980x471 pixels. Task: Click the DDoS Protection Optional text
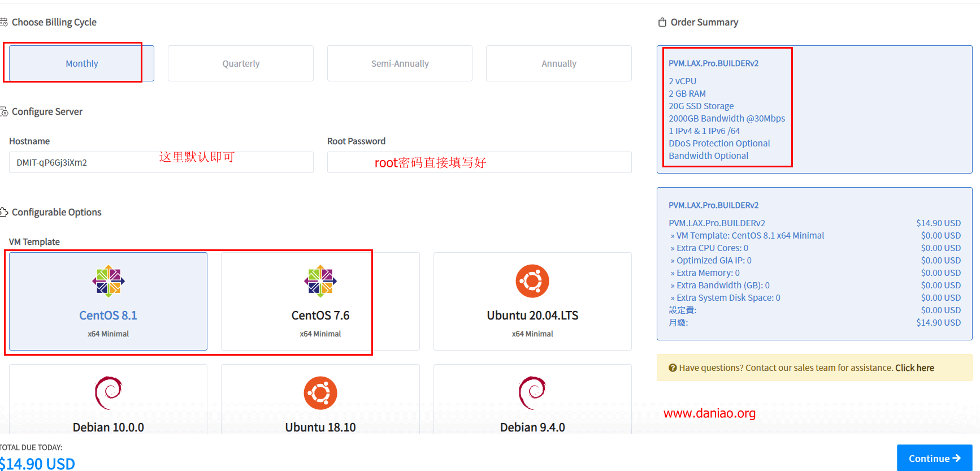(x=719, y=143)
